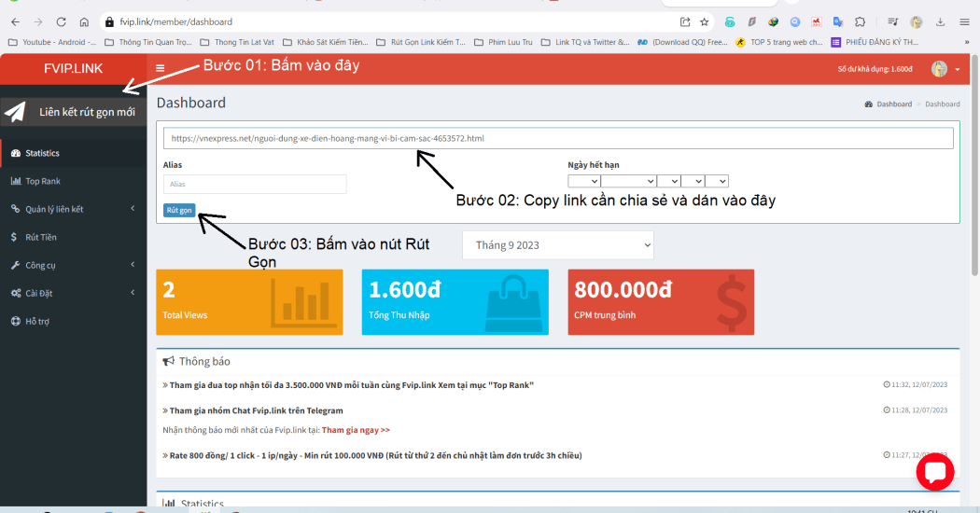Click the gears icon beside Cài Đặt
Screen dimensions: 980x513
pos(16,294)
